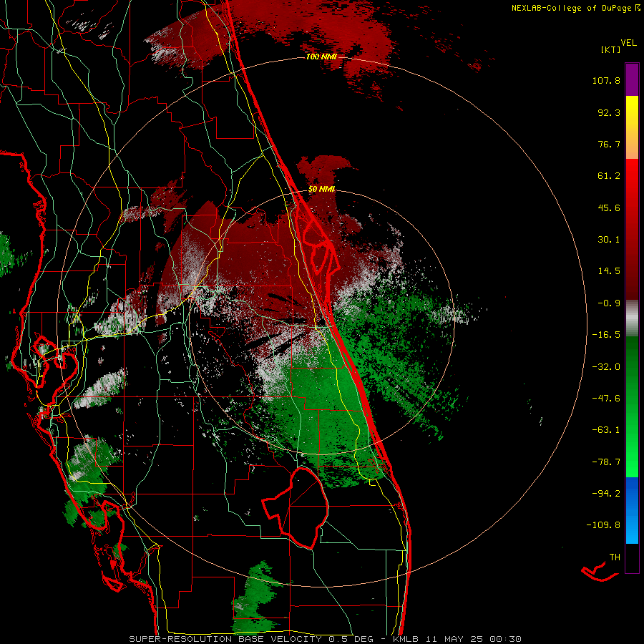
Task: Click the 00:30 timestamp
Action: tap(507, 639)
